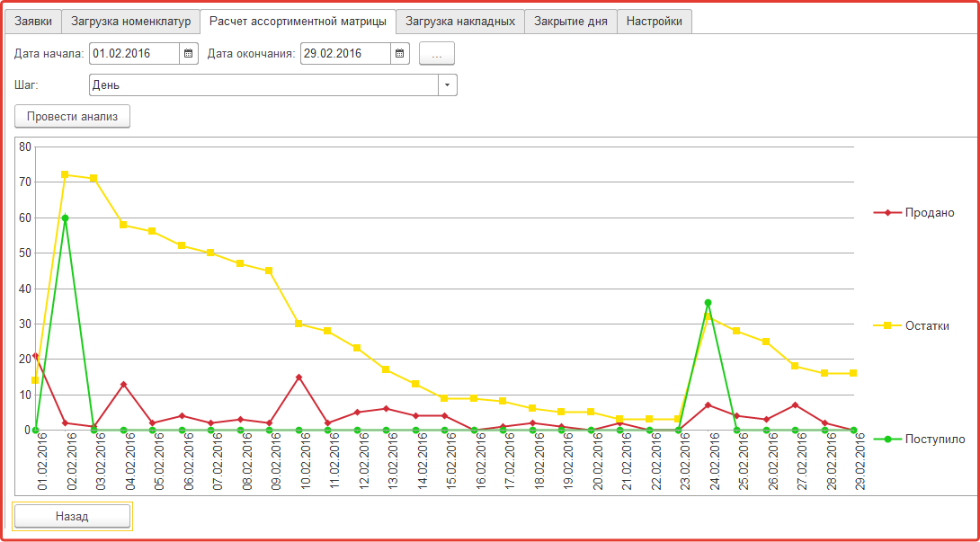Click the 80 value on the vertical axis
The image size is (980, 542).
point(25,147)
